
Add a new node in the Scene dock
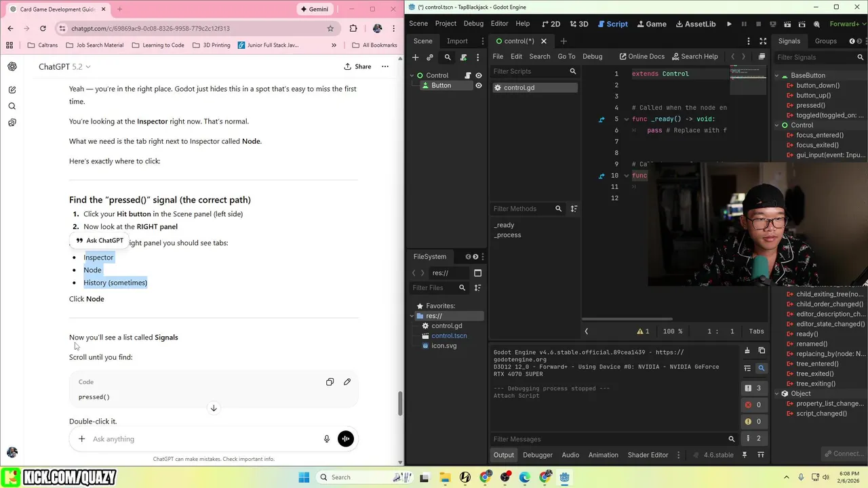tap(416, 58)
